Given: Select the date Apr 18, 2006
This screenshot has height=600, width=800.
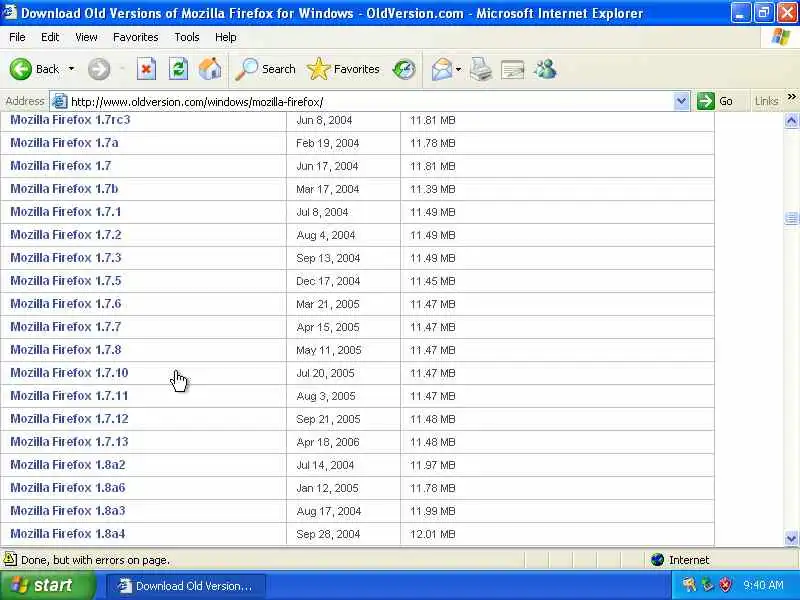Looking at the screenshot, I should pos(328,442).
